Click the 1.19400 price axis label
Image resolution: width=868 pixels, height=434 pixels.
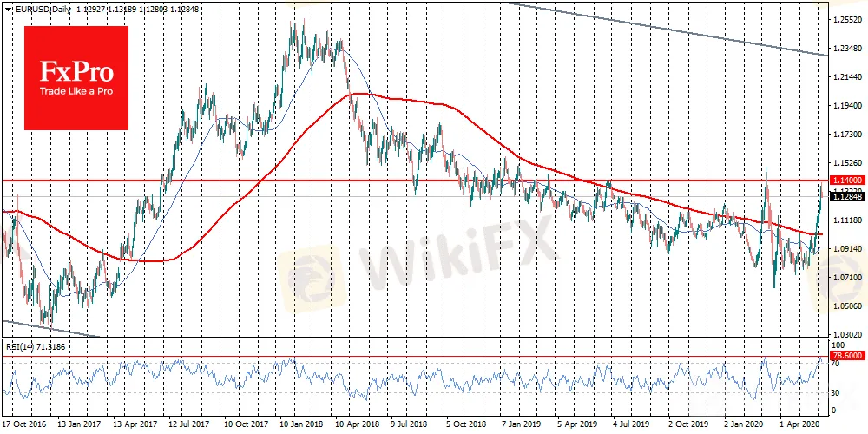point(846,105)
